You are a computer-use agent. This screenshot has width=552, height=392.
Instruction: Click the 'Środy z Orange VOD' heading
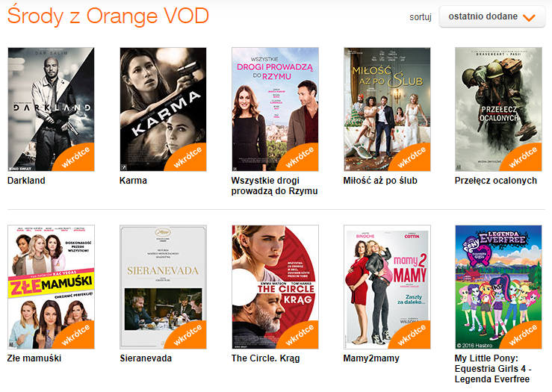click(108, 16)
